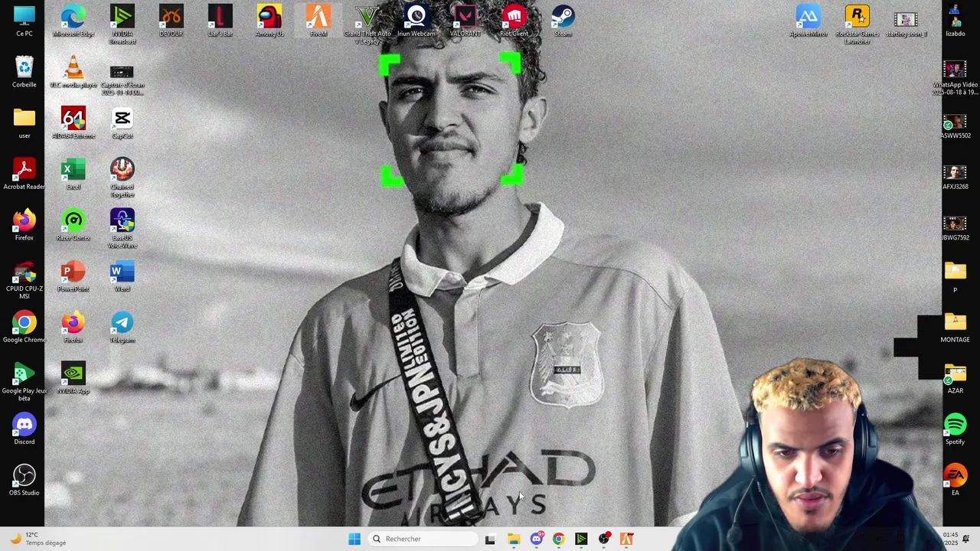Launch PowerPoint from the desktop
Viewport: 980px width, 551px height.
[73, 275]
